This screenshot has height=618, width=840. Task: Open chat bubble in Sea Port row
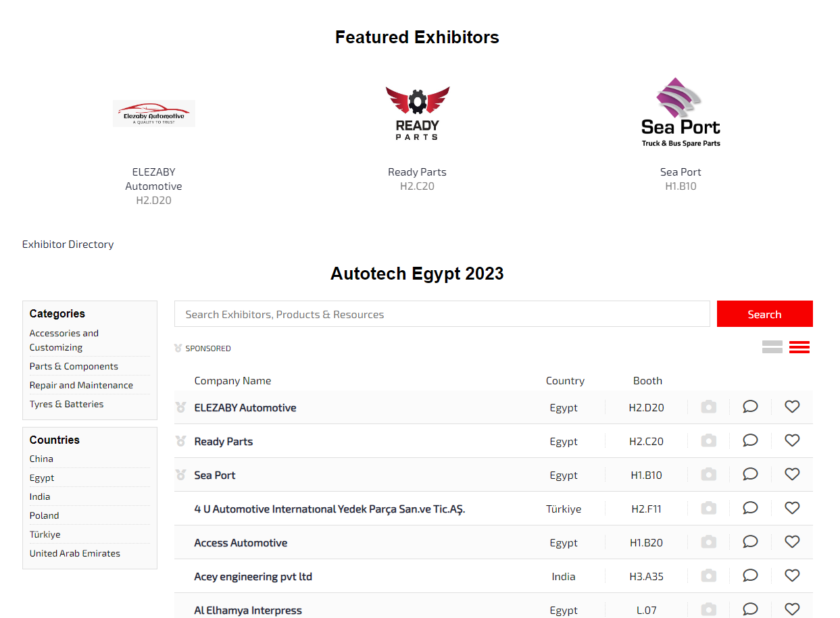[x=750, y=474]
